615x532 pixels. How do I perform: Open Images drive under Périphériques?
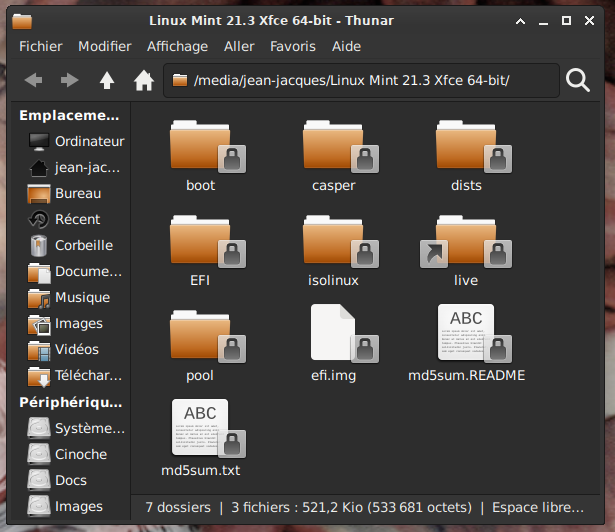pyautogui.click(x=65, y=506)
